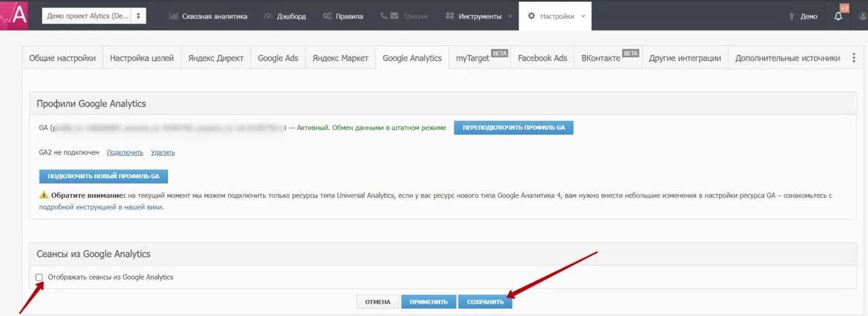Click the Отмена button

tap(378, 302)
